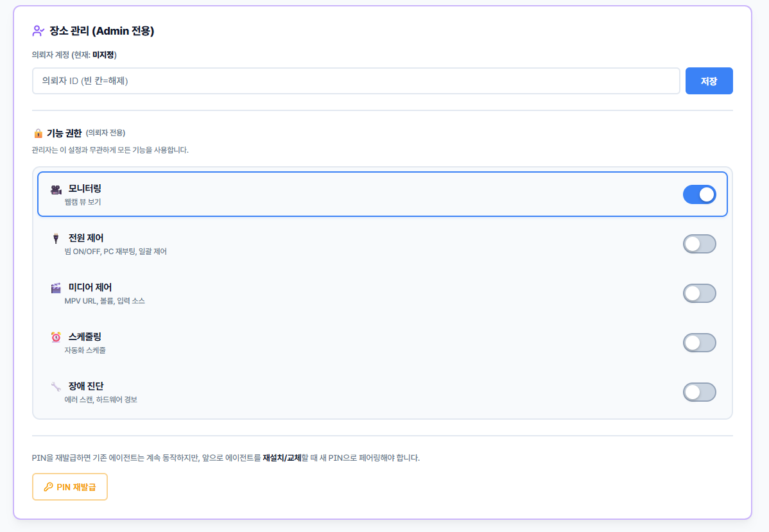
Task: Click the PIN 재발급 button
Action: click(x=70, y=487)
